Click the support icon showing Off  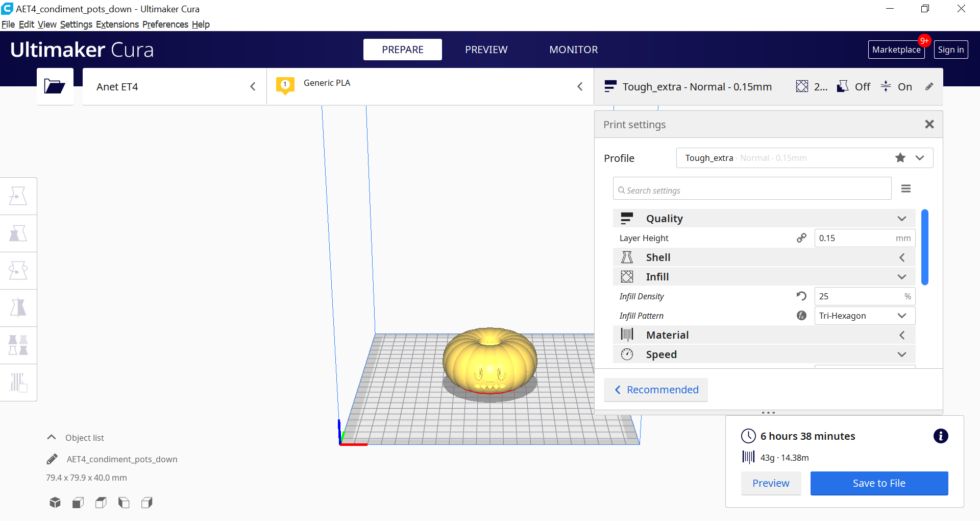pyautogui.click(x=843, y=86)
